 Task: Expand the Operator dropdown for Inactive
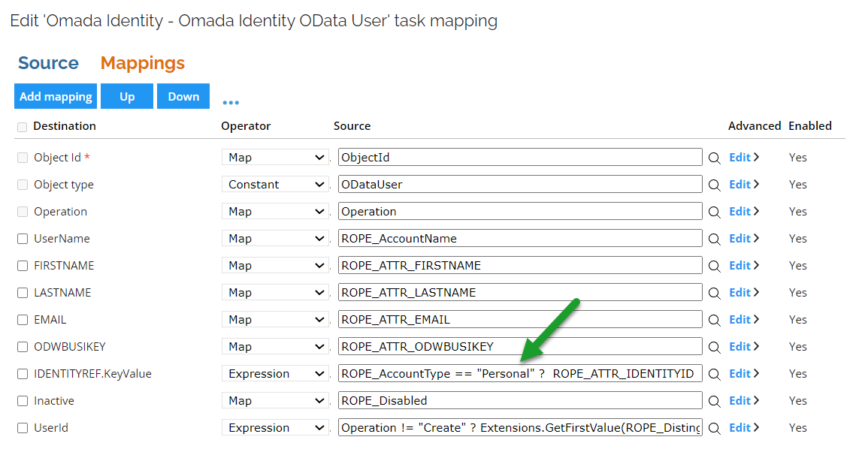(x=275, y=400)
